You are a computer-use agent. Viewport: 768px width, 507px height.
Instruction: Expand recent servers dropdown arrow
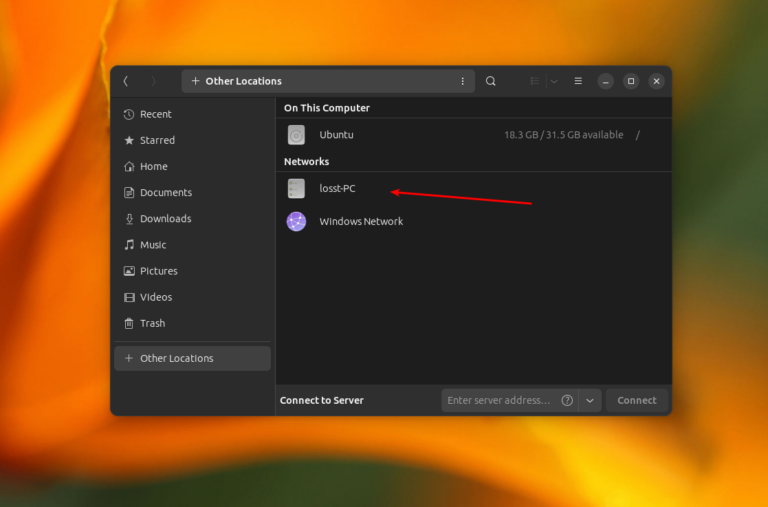pos(590,401)
